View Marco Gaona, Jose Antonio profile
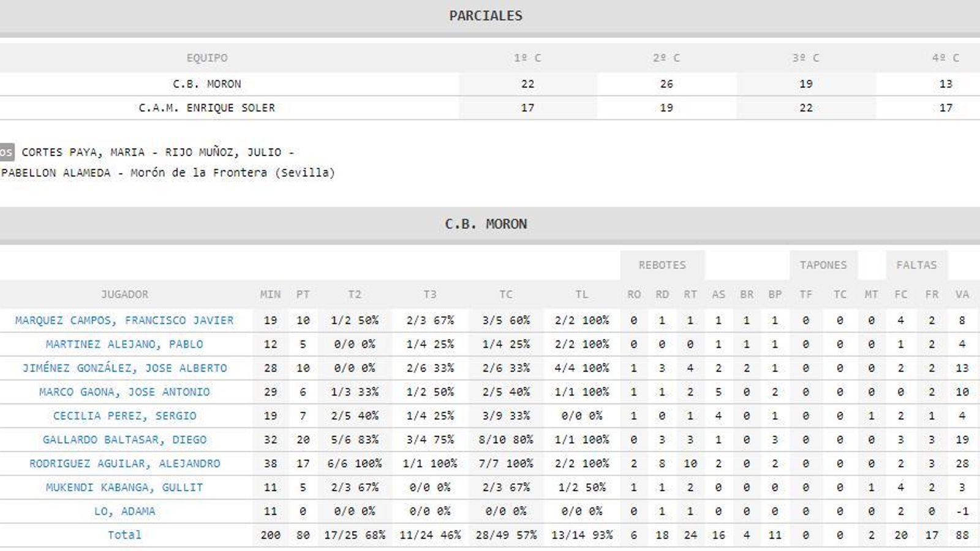 click(x=124, y=392)
